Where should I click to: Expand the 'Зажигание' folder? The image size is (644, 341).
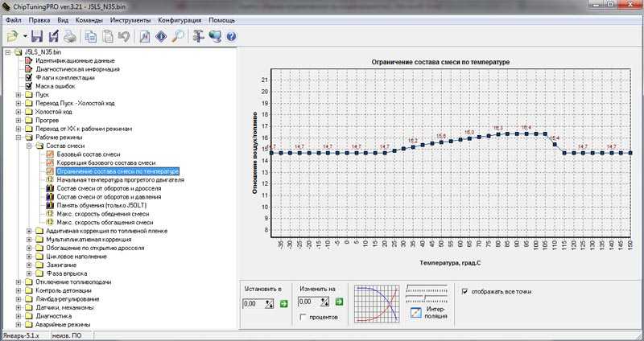[29, 265]
